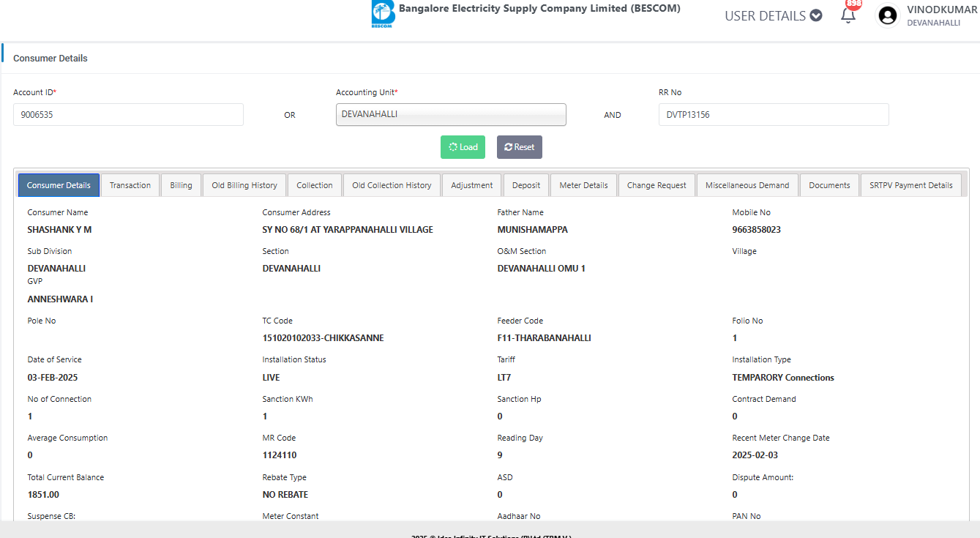Select the Change Request tab
The width and height of the screenshot is (980, 538).
pos(657,185)
